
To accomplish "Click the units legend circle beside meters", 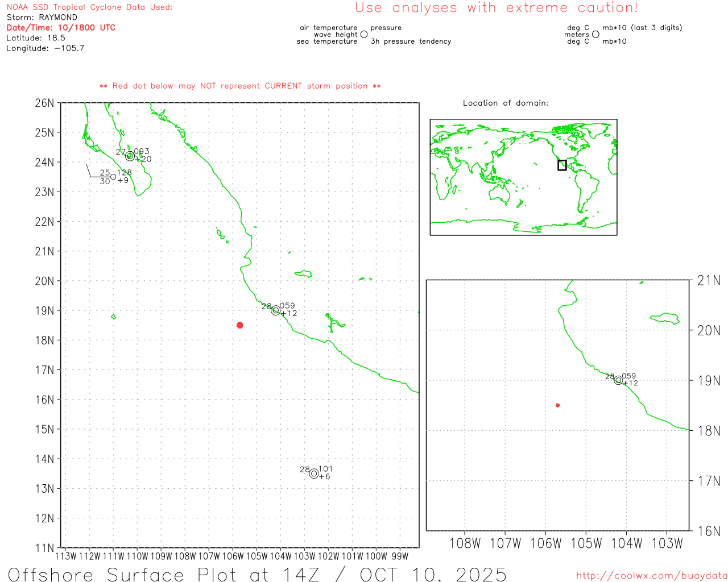I will (595, 34).
